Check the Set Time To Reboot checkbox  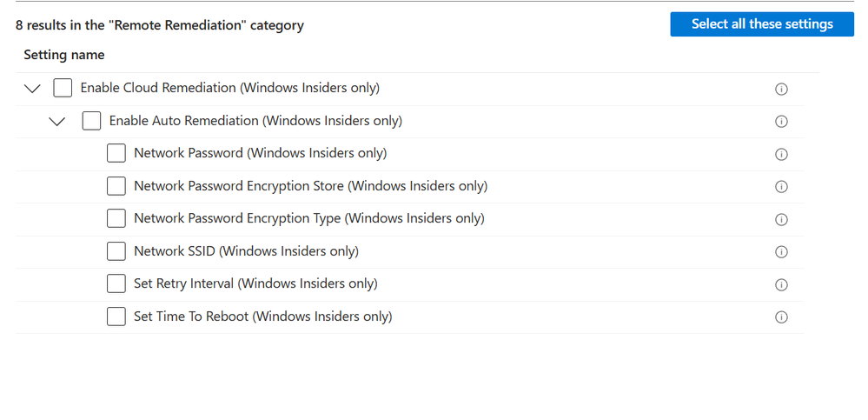tap(116, 317)
